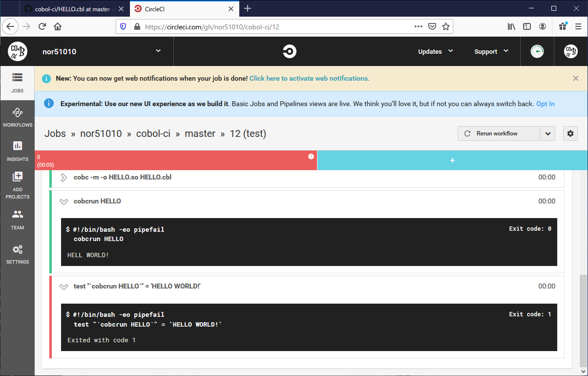Click the CircleCI logo in header

click(x=290, y=51)
